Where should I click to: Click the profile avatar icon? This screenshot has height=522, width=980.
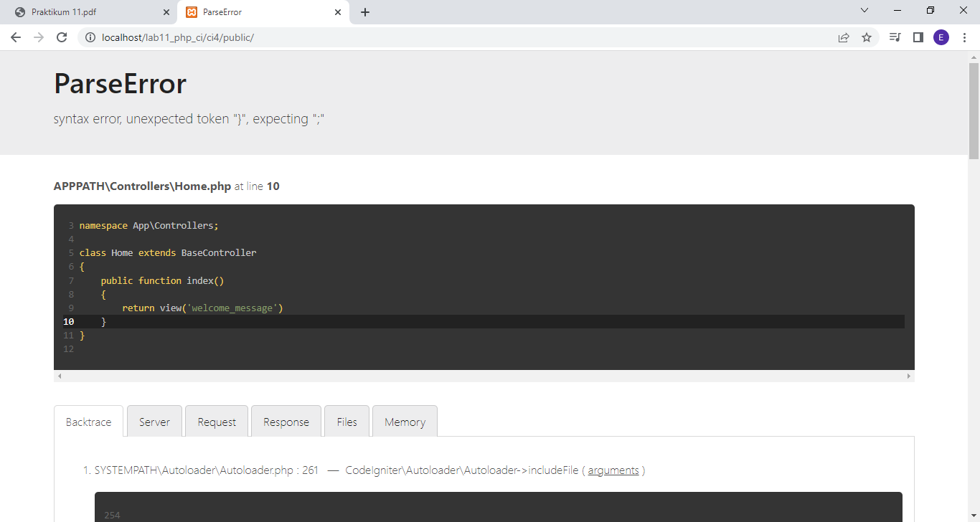(941, 37)
